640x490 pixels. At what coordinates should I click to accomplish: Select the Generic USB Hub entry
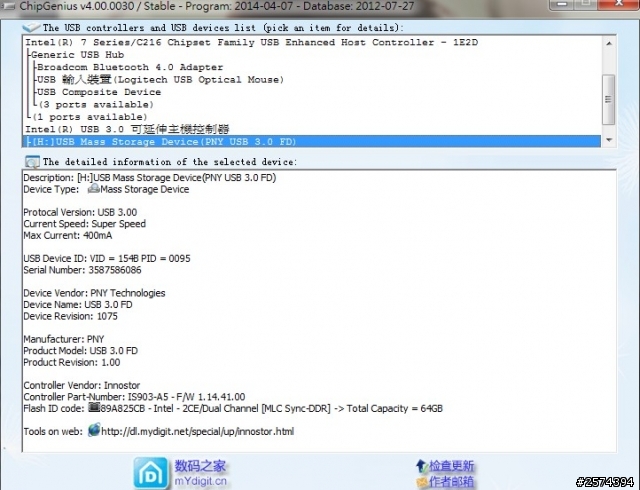point(78,55)
